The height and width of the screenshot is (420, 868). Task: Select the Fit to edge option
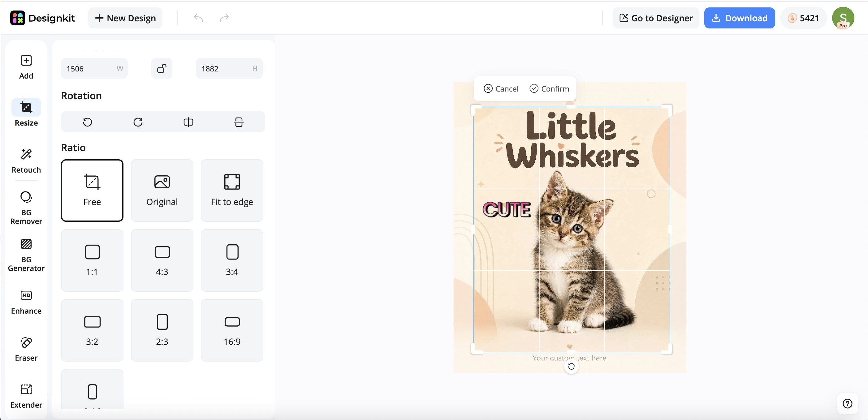pos(232,190)
